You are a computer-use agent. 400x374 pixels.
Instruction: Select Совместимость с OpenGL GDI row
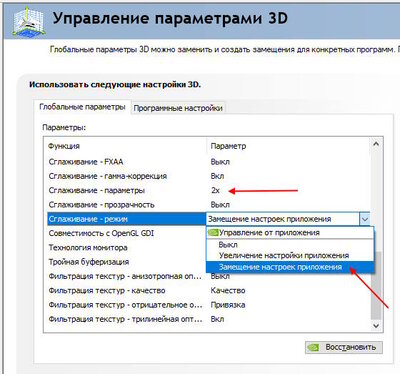tap(127, 233)
